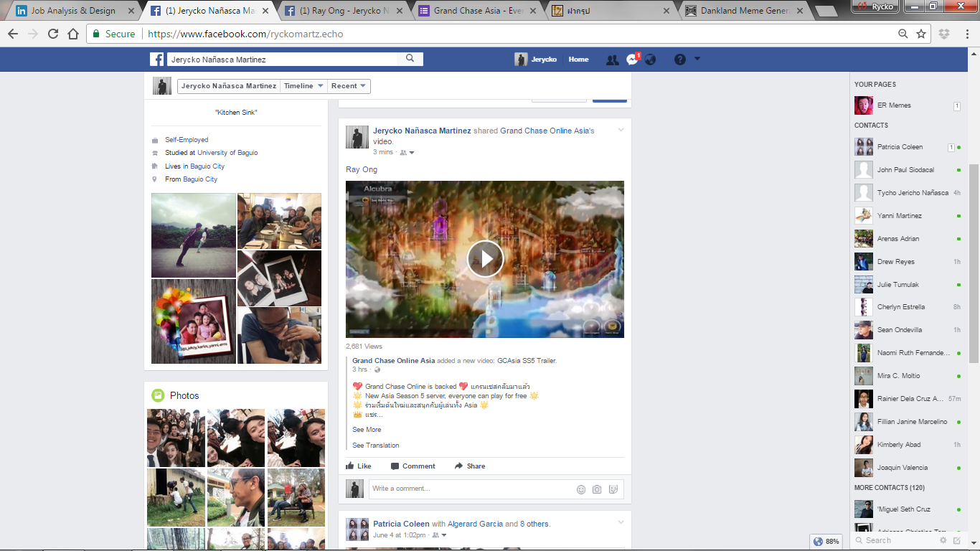Open Chrome's three-dot menu

(966, 34)
